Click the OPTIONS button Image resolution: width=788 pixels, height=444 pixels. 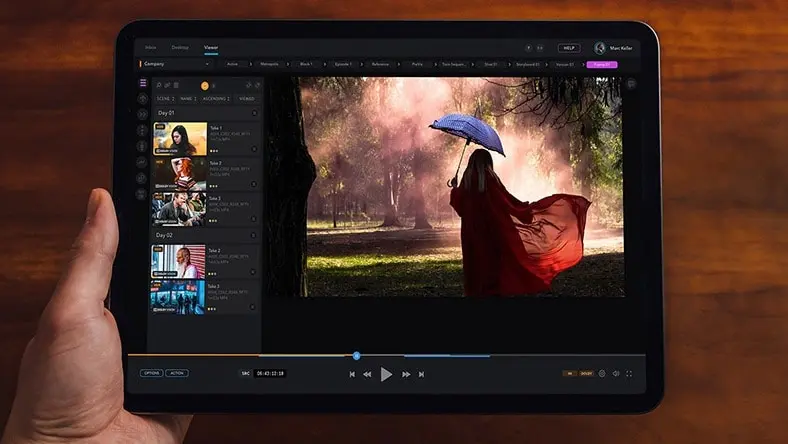click(x=151, y=373)
